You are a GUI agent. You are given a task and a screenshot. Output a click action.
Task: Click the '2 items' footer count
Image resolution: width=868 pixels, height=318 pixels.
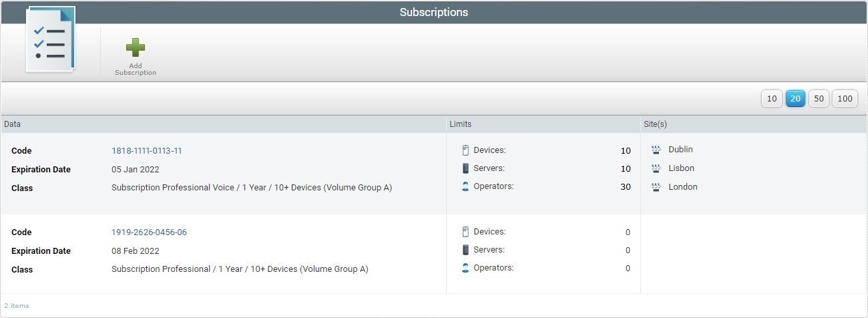point(17,306)
